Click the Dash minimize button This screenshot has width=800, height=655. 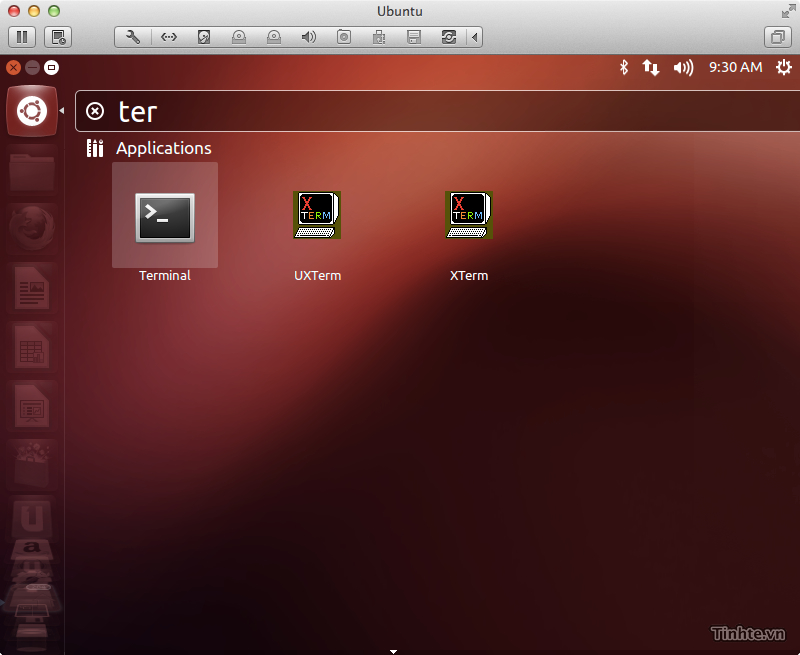[32, 67]
